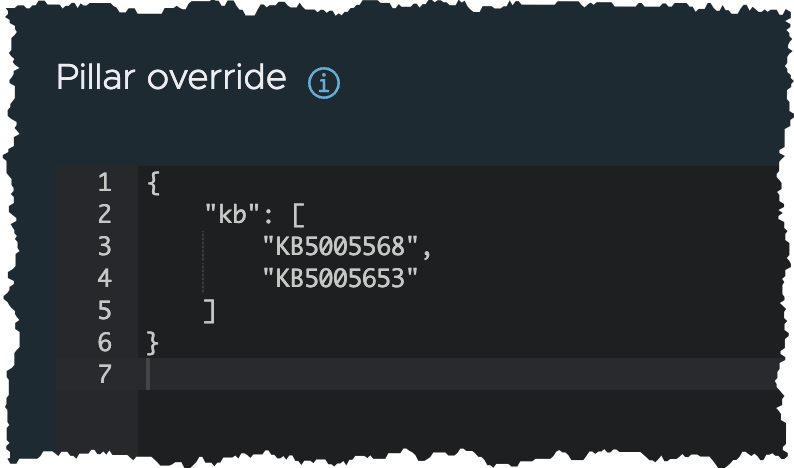Click line number 4 in gutter

click(105, 278)
